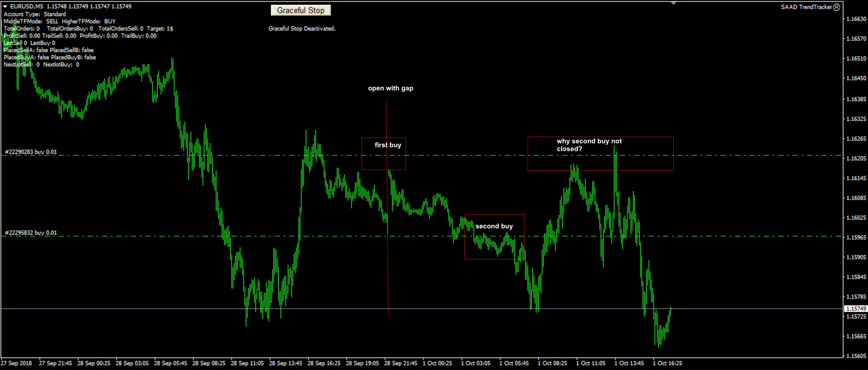Image resolution: width=868 pixels, height=370 pixels.
Task: Click the sad face expert advisor icon
Action: (836, 7)
